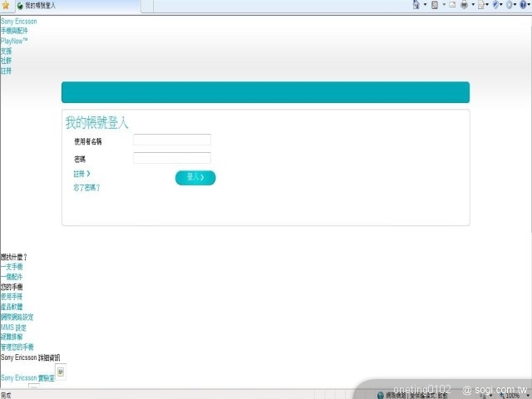
Task: Expand the RSS feeds dropdown arrow
Action: point(443,5)
